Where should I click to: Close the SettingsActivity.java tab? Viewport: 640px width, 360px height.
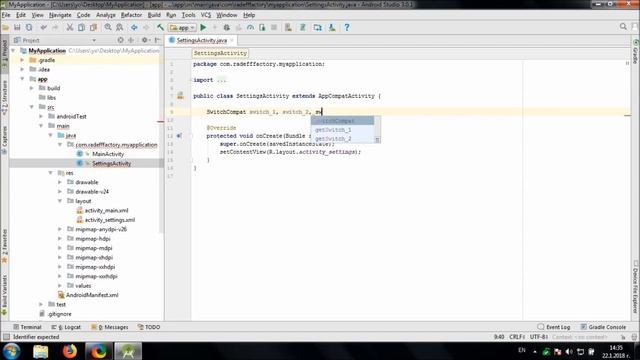point(232,40)
